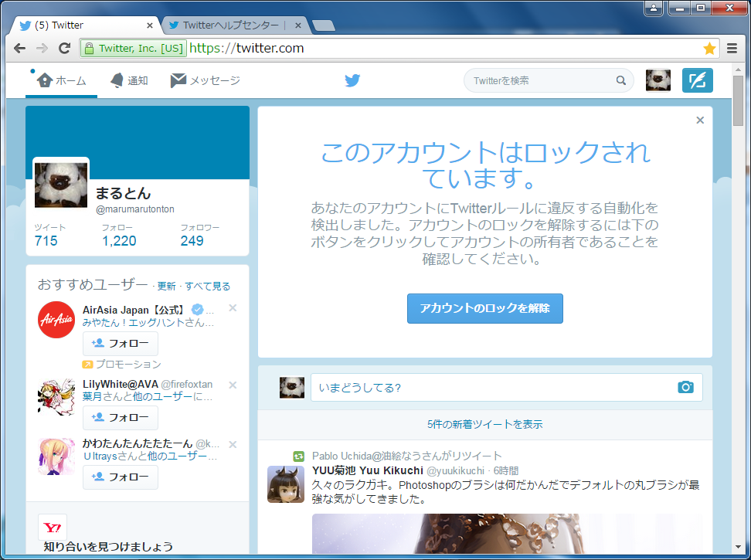Click Pablo Uchida retweet attribution
Image resolution: width=751 pixels, height=560 pixels.
[x=406, y=456]
